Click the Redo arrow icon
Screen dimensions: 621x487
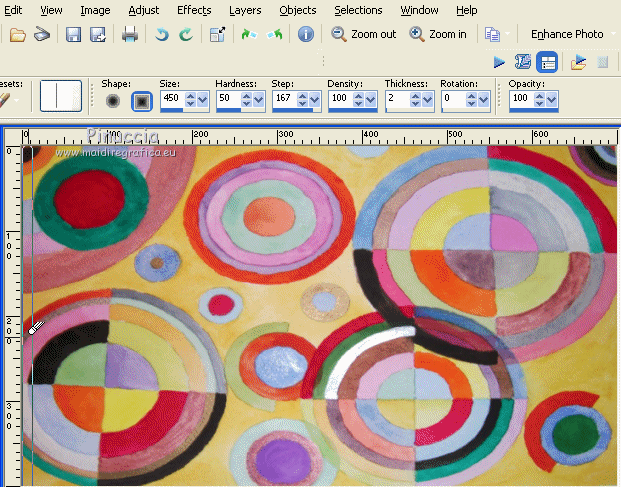coord(185,34)
